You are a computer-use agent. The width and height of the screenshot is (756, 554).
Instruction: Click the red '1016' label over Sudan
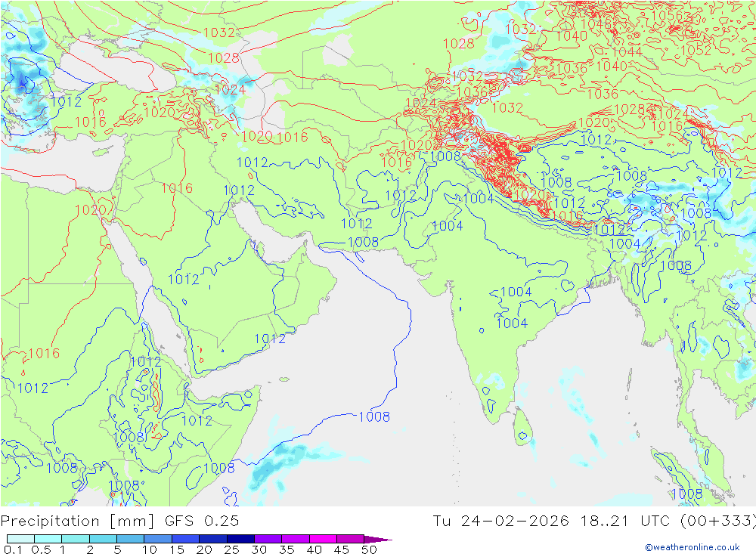click(x=44, y=353)
